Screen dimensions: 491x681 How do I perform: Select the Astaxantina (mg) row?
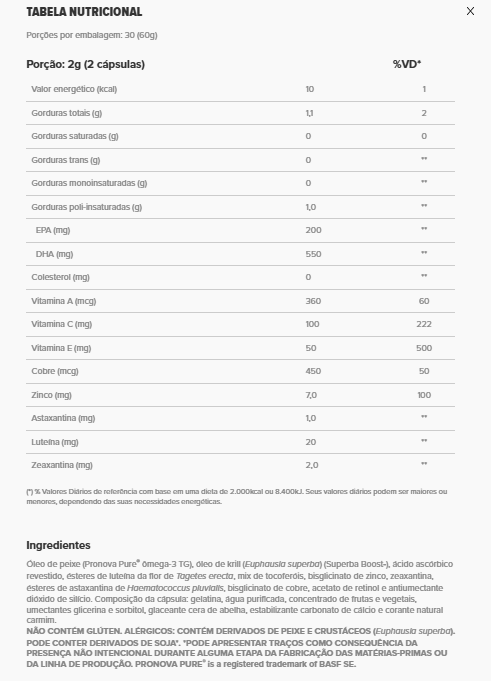tap(241, 419)
